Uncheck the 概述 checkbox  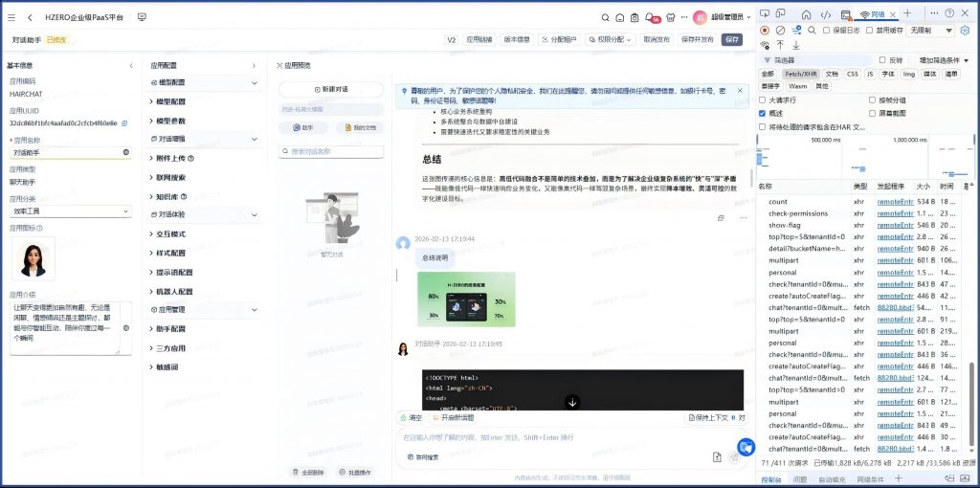pyautogui.click(x=764, y=113)
